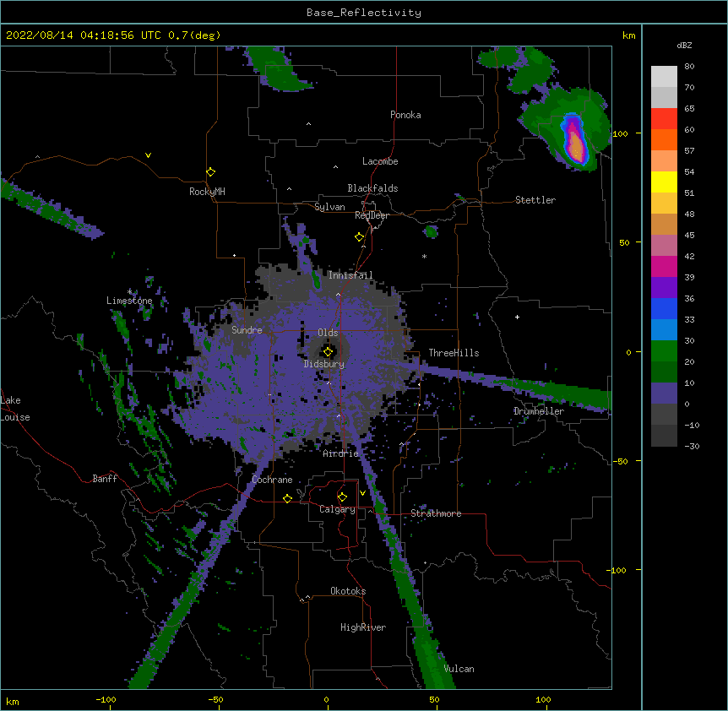This screenshot has height=711, width=728.
Task: Click the Calgary city label
Action: [x=337, y=509]
